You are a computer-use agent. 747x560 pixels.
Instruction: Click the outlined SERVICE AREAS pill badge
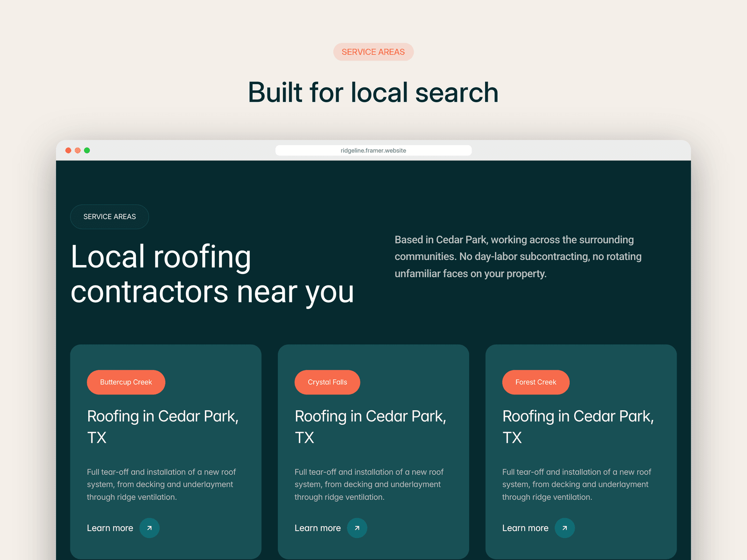(110, 217)
